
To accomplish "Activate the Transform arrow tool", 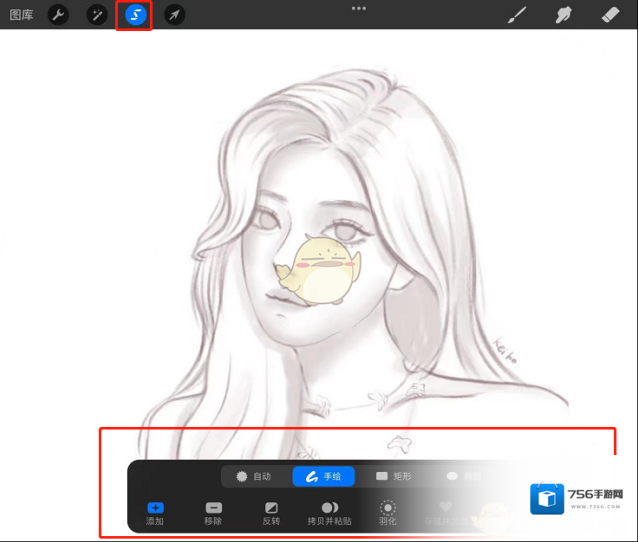I will pos(174,15).
